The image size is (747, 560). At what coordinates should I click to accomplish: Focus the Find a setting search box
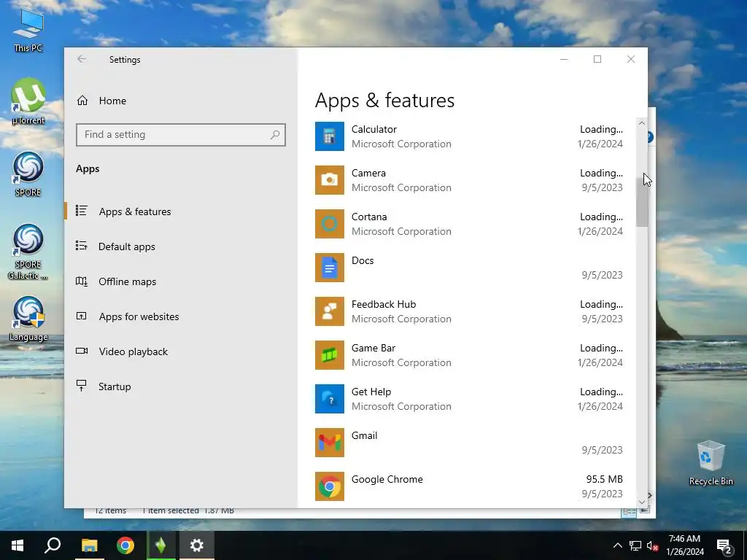coord(181,135)
